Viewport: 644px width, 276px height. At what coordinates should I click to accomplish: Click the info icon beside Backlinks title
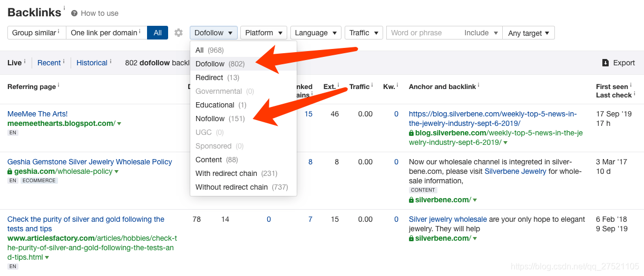click(64, 8)
